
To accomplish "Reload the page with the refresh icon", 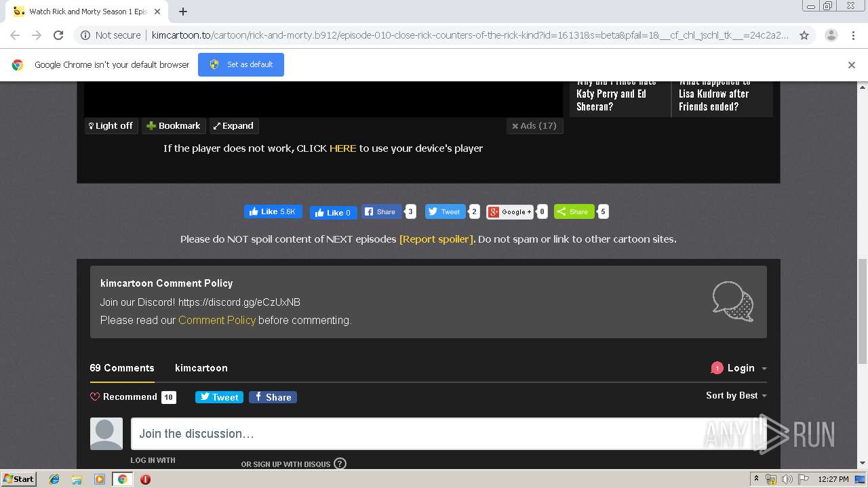I will tap(58, 35).
